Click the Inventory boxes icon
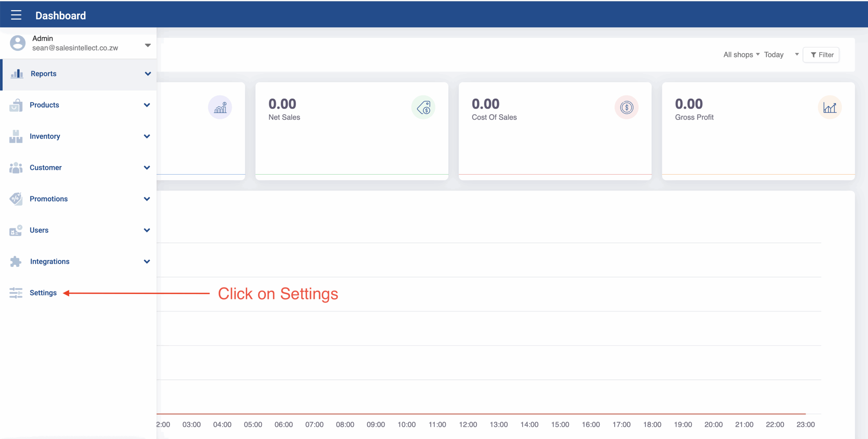The width and height of the screenshot is (868, 439). (x=16, y=136)
